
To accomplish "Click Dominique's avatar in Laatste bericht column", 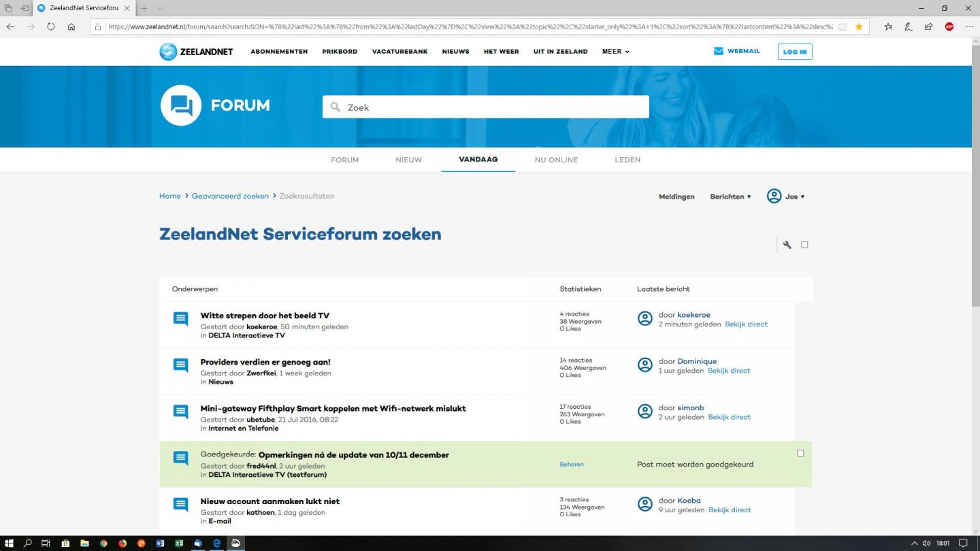I will coord(644,365).
